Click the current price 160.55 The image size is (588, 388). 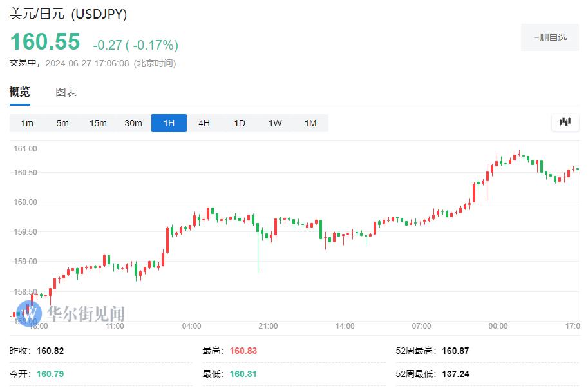pyautogui.click(x=45, y=41)
